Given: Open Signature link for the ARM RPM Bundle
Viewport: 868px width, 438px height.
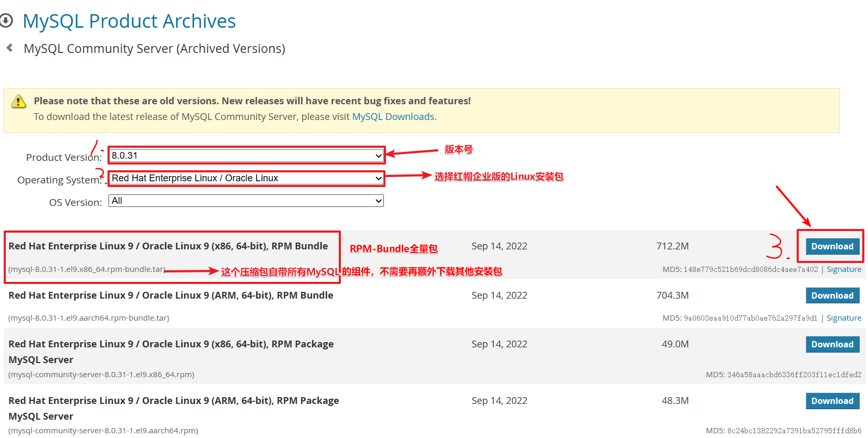Looking at the screenshot, I should click(x=844, y=318).
